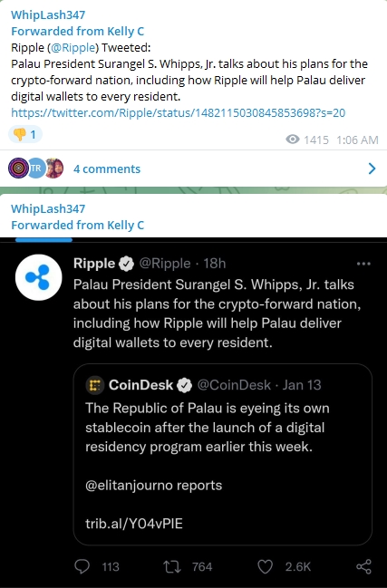Screen dimensions: 387x588
Task: Click the eye views icon next to 1415
Action: click(293, 140)
